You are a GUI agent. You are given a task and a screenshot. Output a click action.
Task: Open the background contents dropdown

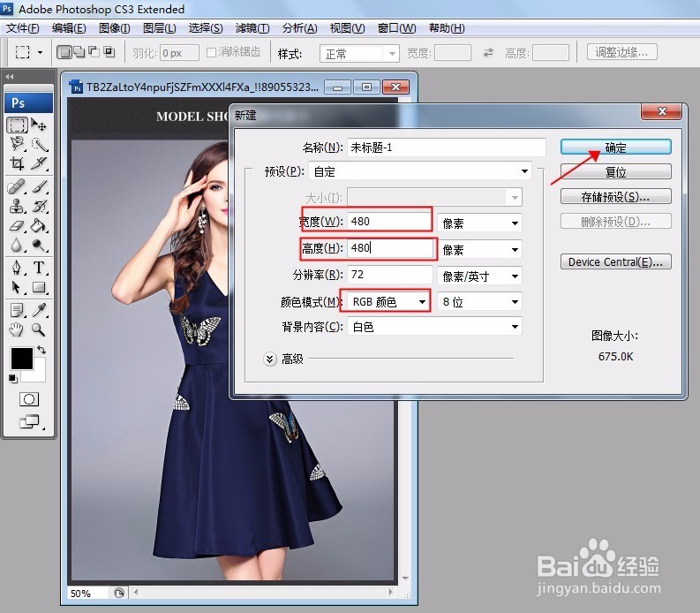(434, 327)
